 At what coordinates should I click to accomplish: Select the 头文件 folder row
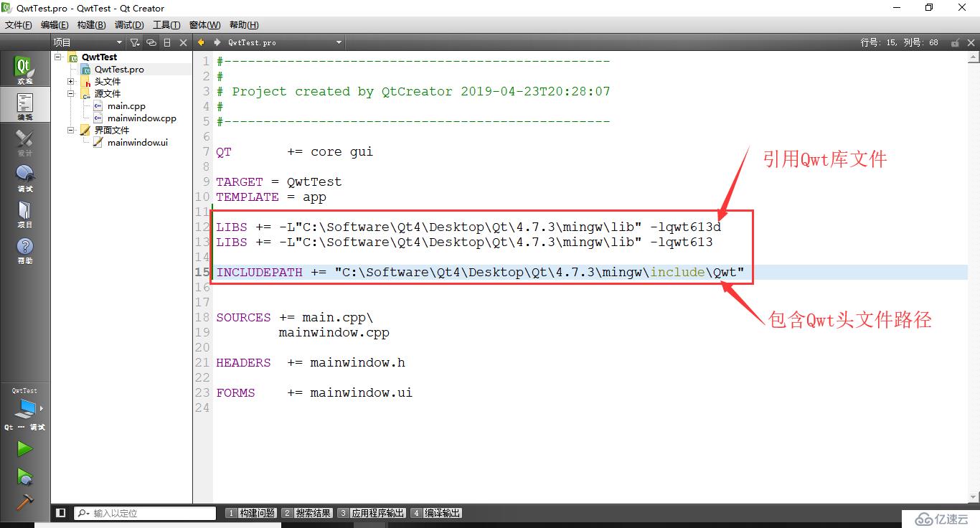[107, 81]
